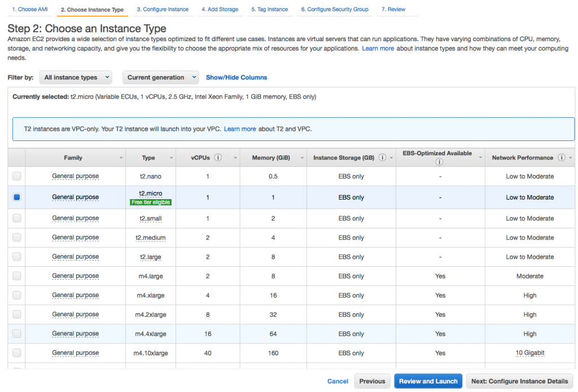Click the 10 Gigabit network performance value
This screenshot has height=392, width=578.
tap(529, 353)
